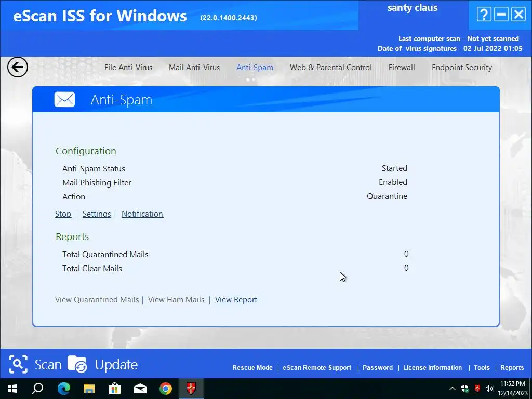Viewport: 532px width, 399px height.
Task: Switch to File Anti-Virus tab
Action: tap(128, 68)
